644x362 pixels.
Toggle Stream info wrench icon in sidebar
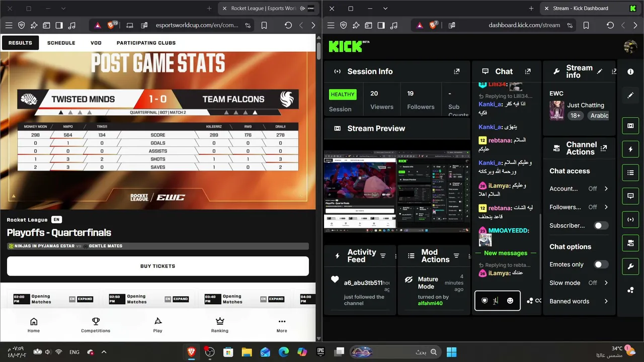coord(630,266)
